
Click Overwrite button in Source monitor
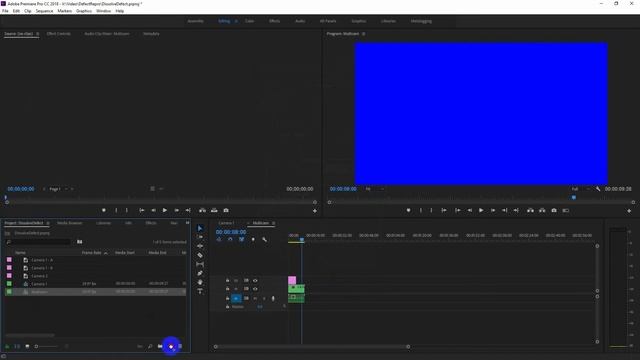click(214, 210)
